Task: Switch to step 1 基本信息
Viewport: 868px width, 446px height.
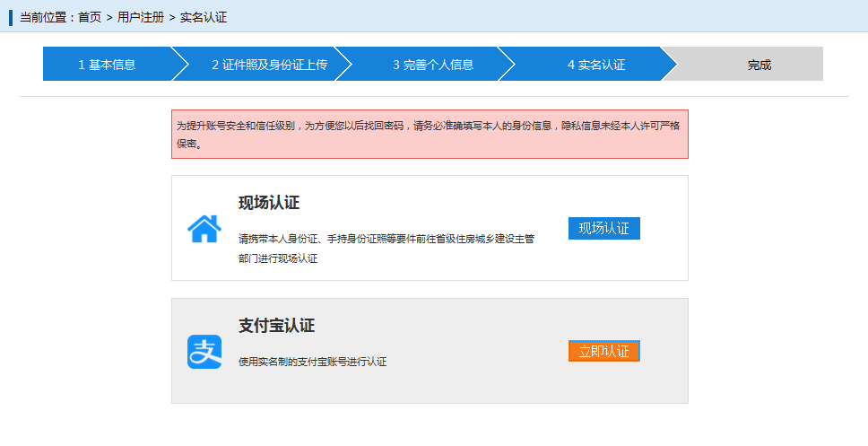Action: click(107, 65)
